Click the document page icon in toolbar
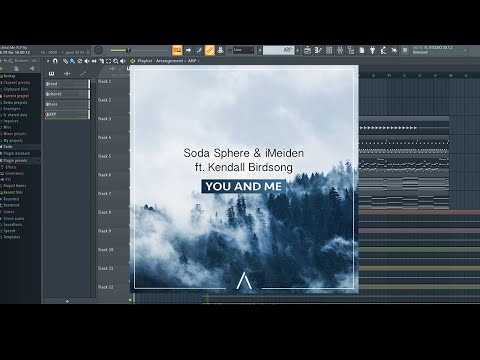 click(x=362, y=50)
